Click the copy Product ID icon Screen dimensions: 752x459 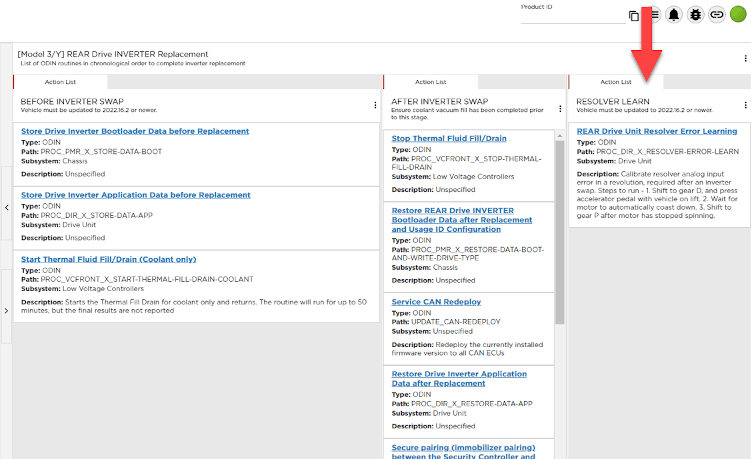click(634, 15)
